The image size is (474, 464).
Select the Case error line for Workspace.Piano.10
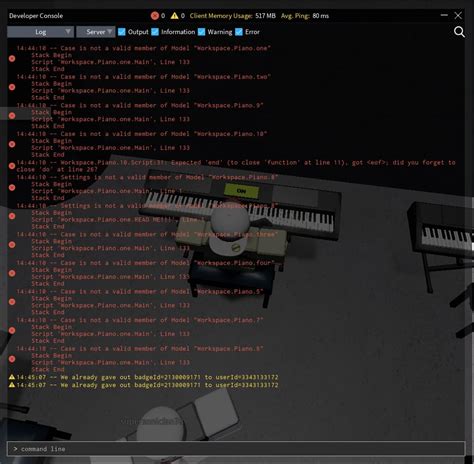point(142,134)
